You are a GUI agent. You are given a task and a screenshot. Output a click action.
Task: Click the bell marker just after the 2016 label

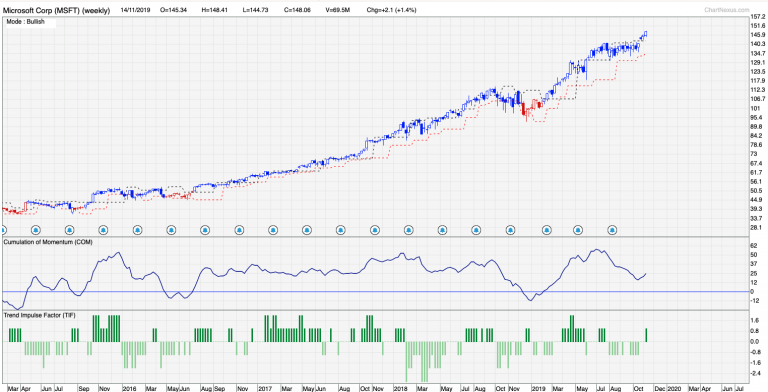pyautogui.click(x=137, y=229)
